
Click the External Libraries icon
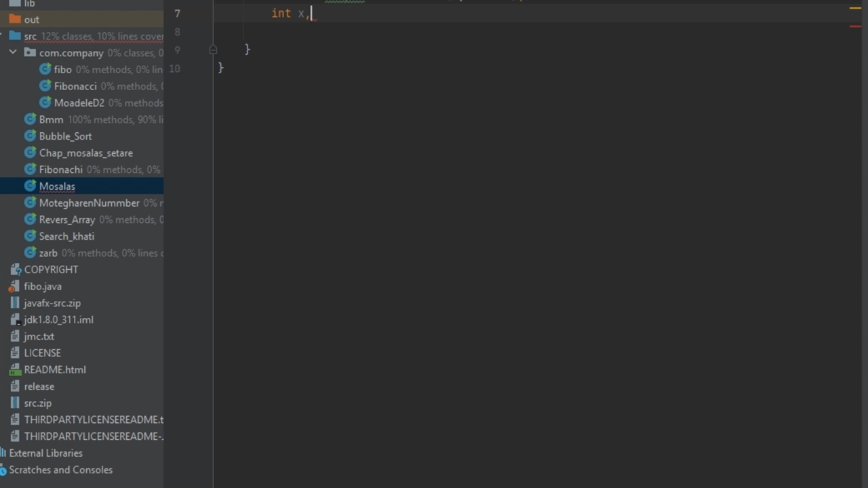3,453
